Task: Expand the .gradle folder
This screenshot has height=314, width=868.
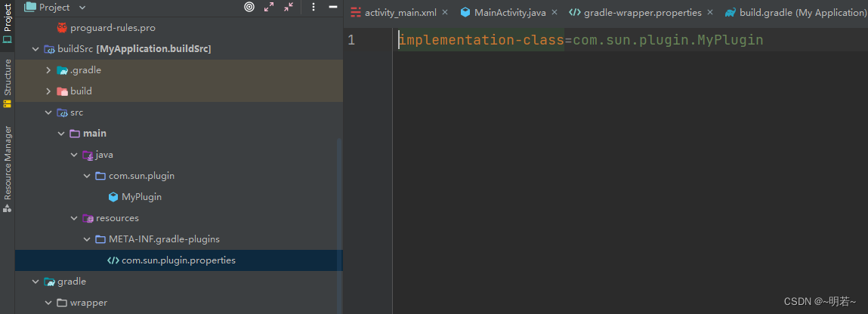Action: [x=48, y=70]
